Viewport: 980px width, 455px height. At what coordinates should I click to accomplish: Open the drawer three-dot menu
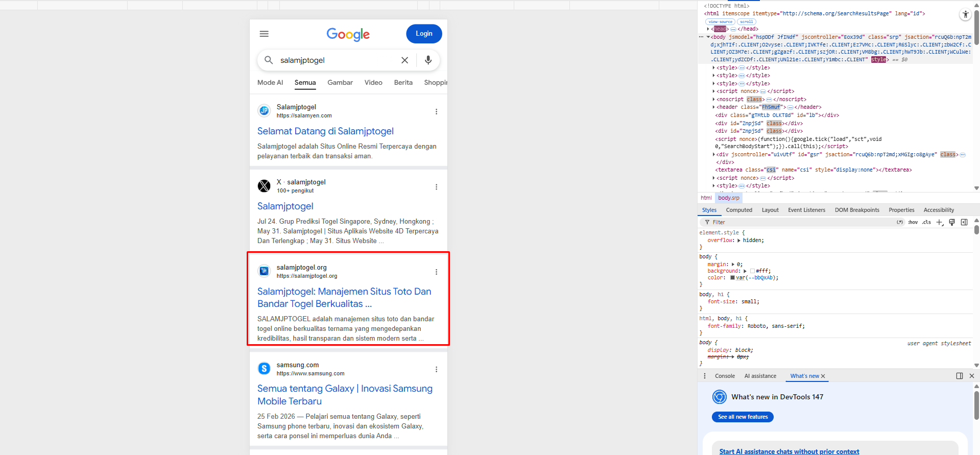(705, 376)
